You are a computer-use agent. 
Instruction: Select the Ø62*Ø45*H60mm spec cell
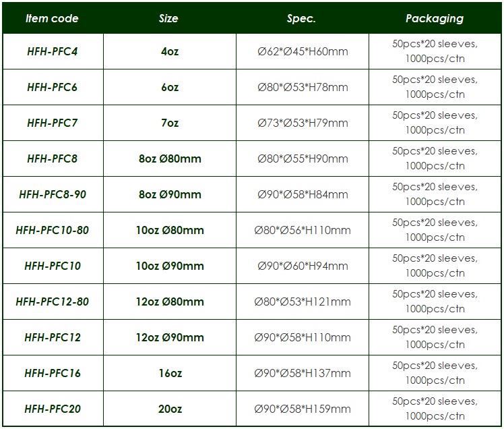click(x=303, y=51)
